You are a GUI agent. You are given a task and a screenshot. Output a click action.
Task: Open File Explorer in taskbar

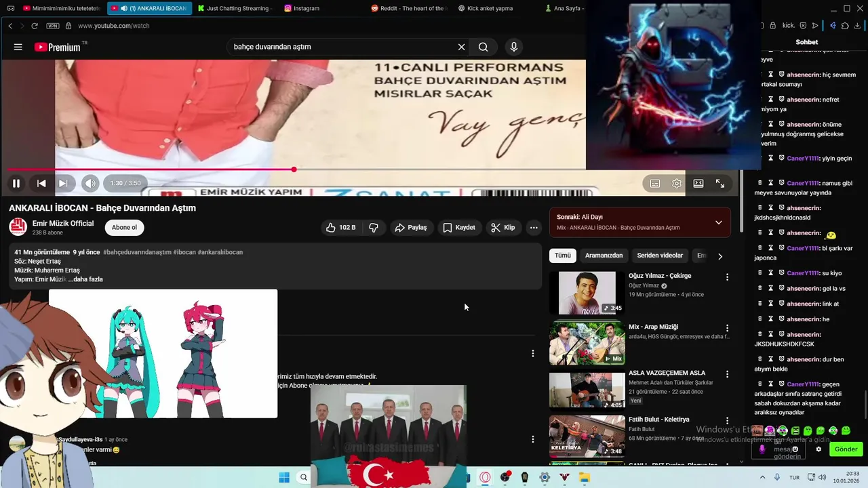point(584,478)
